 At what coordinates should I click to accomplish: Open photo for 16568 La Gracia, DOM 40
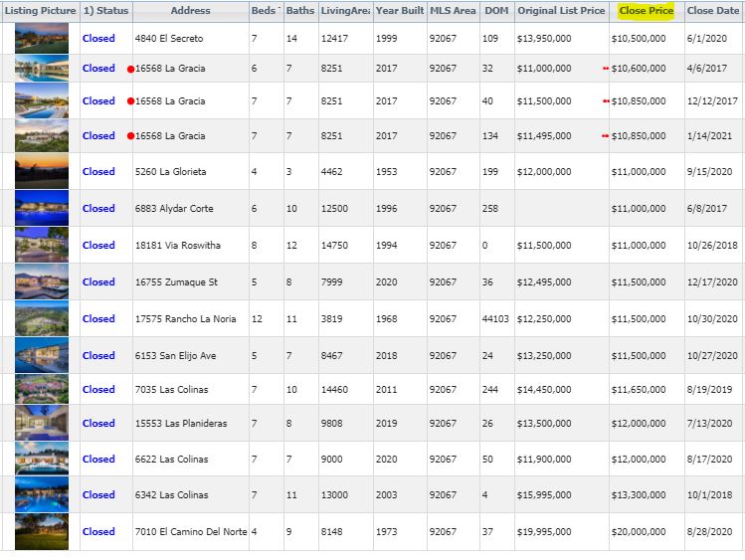pyautogui.click(x=42, y=100)
